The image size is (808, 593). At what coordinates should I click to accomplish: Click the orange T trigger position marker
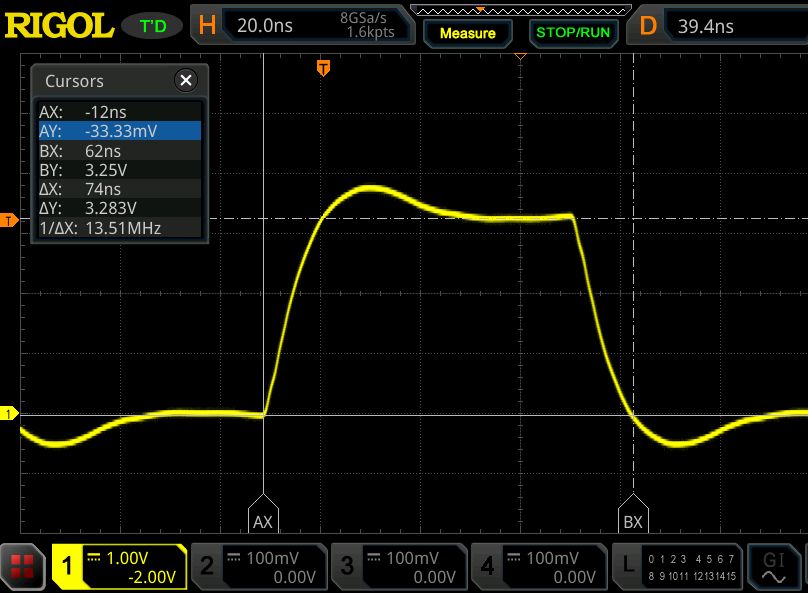(x=323, y=67)
